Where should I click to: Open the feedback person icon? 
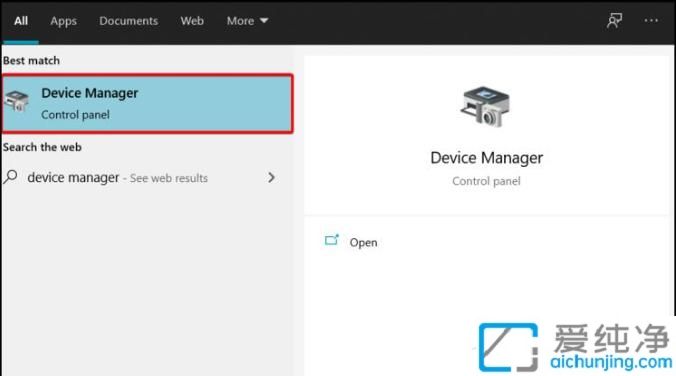(x=614, y=20)
